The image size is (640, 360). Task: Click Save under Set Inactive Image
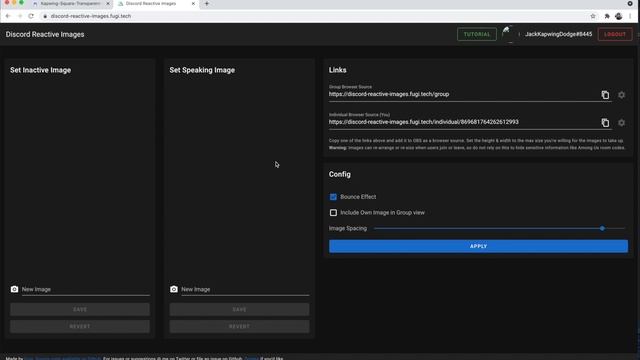point(80,309)
